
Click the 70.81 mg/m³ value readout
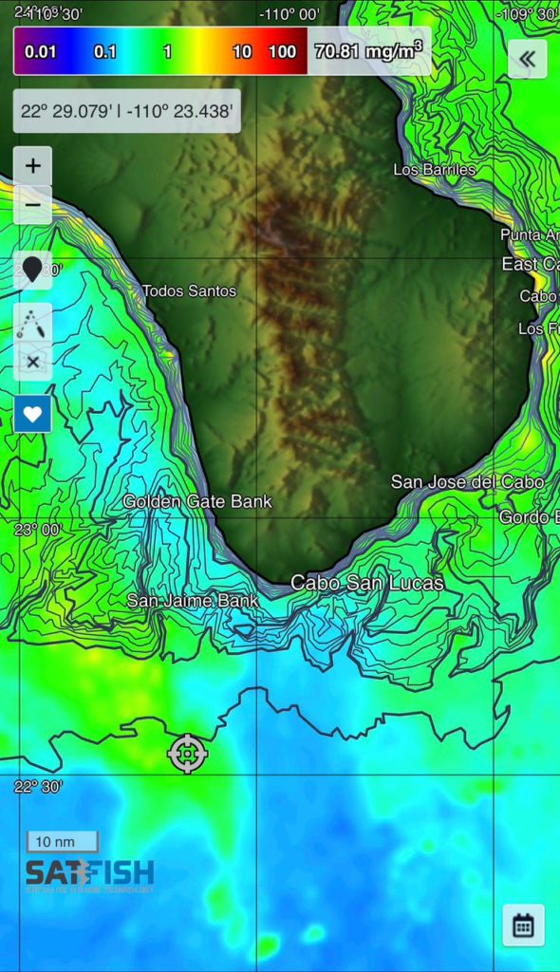click(368, 51)
